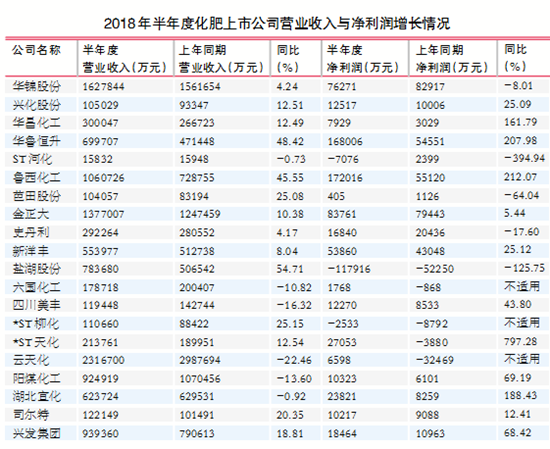550x449 pixels.
Task: Click ST河化 profit change -394.94 cell
Action: (x=525, y=158)
